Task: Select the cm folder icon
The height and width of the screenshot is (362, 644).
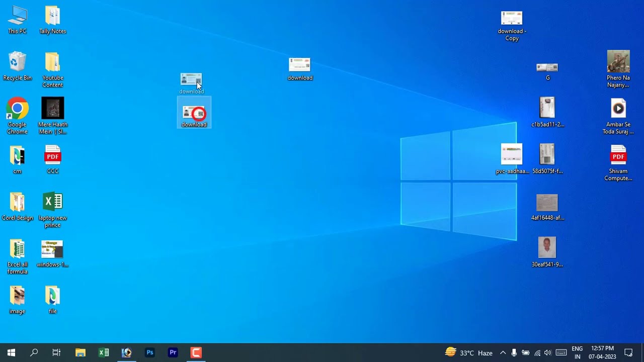Action: [17, 160]
